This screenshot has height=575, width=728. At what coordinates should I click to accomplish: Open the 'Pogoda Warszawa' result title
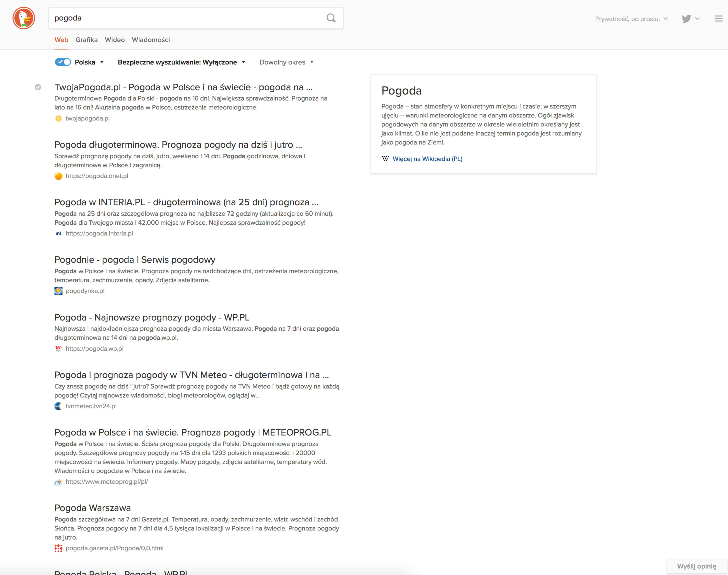tap(92, 508)
